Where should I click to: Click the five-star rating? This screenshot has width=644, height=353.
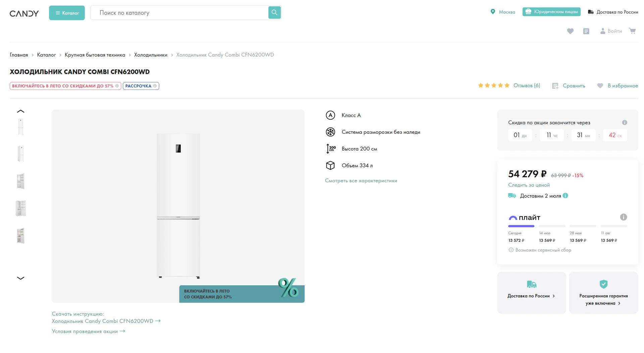tap(494, 85)
